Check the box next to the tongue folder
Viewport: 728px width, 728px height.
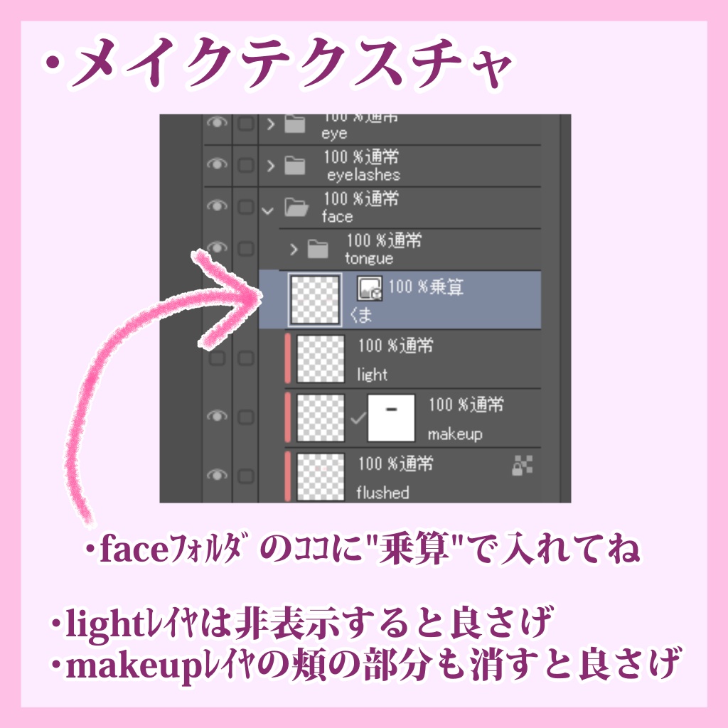[x=244, y=247]
